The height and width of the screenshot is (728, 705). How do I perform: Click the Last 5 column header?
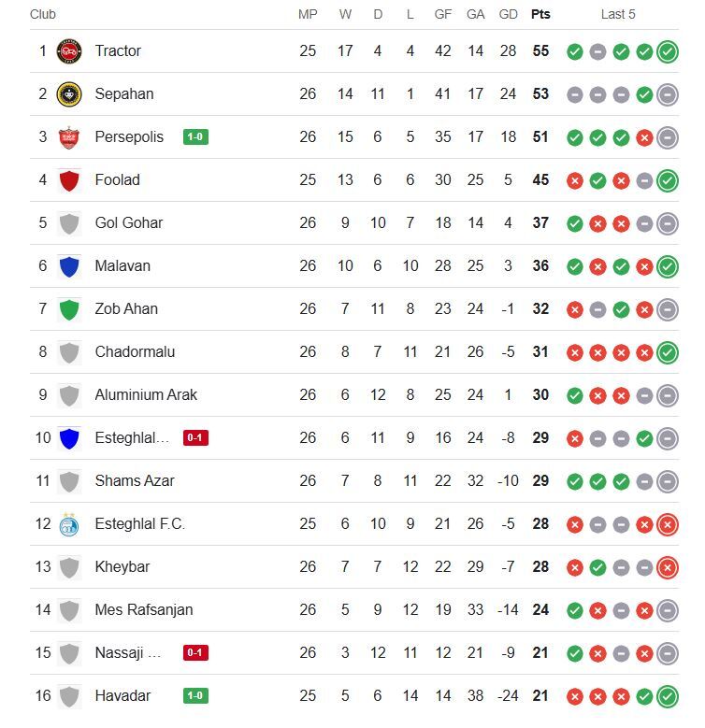point(618,14)
